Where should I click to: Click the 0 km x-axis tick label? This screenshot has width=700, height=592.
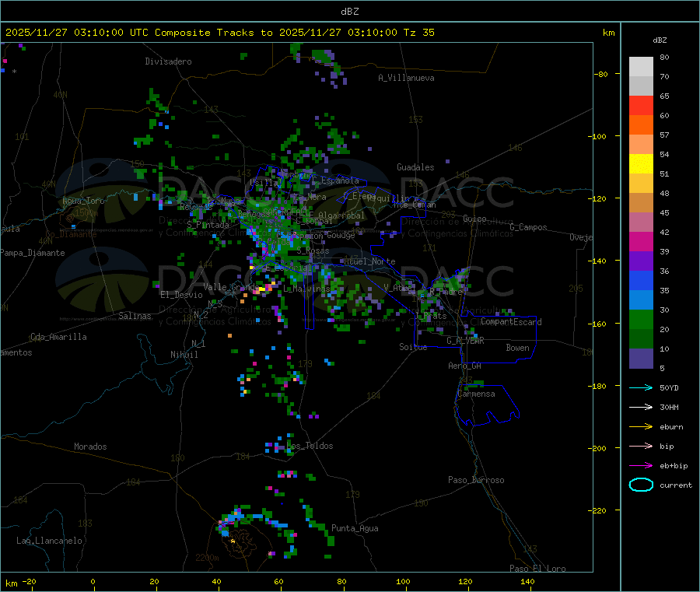[93, 581]
